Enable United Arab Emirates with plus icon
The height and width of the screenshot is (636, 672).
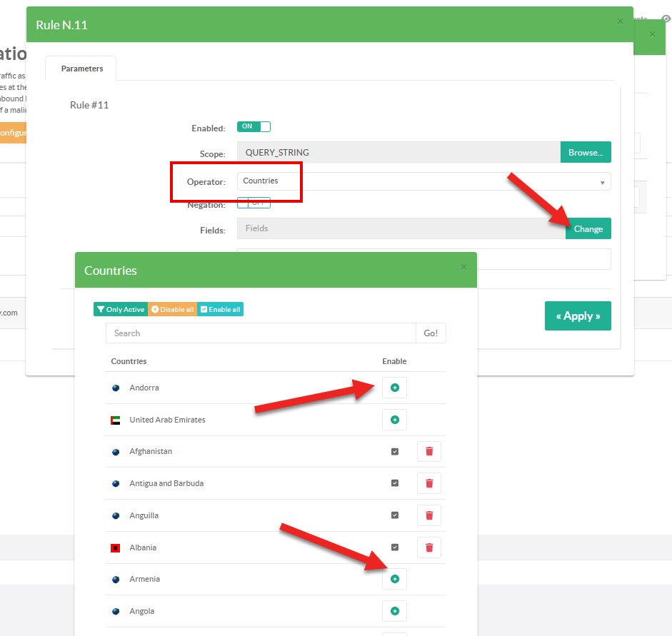[394, 420]
